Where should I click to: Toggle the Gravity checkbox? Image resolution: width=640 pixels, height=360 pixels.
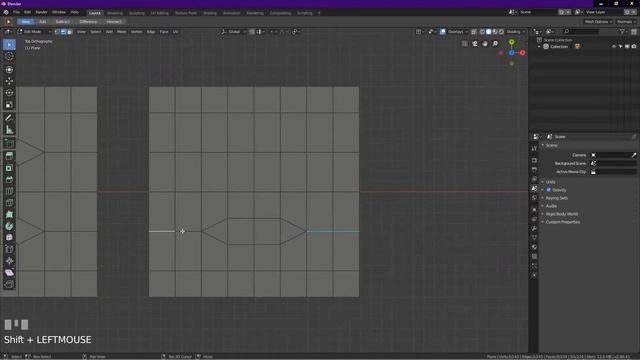[549, 190]
